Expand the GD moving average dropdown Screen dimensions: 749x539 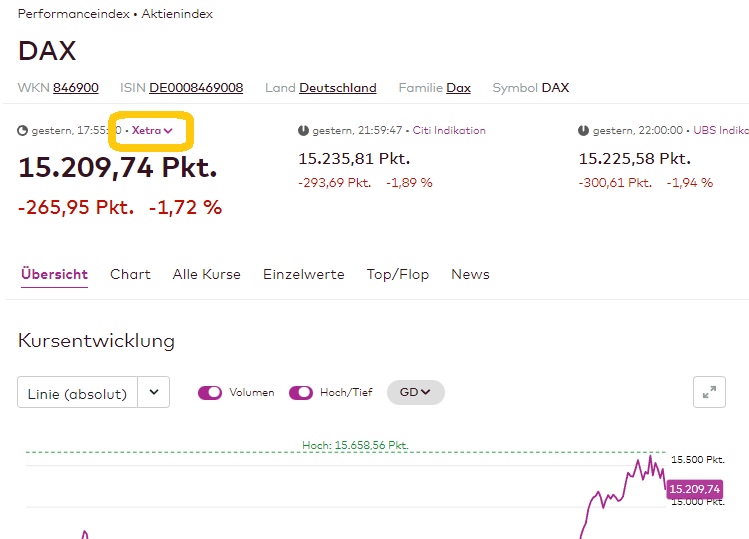(x=415, y=393)
